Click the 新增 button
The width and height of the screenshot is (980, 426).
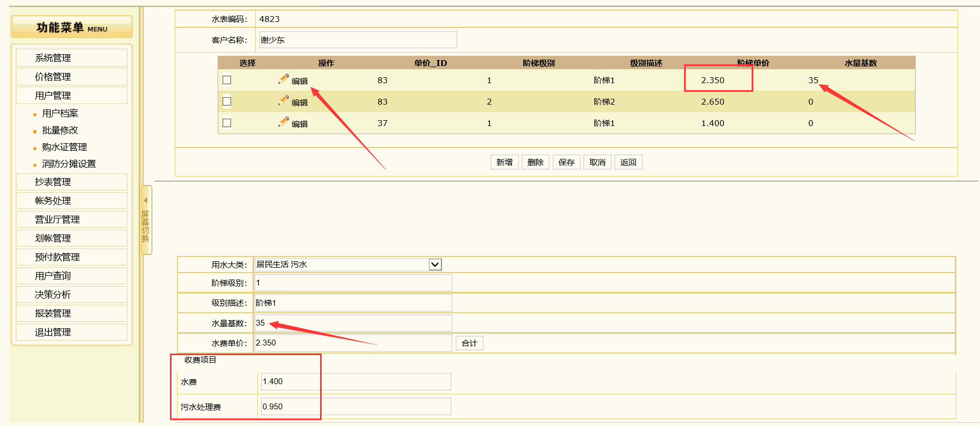pyautogui.click(x=504, y=162)
